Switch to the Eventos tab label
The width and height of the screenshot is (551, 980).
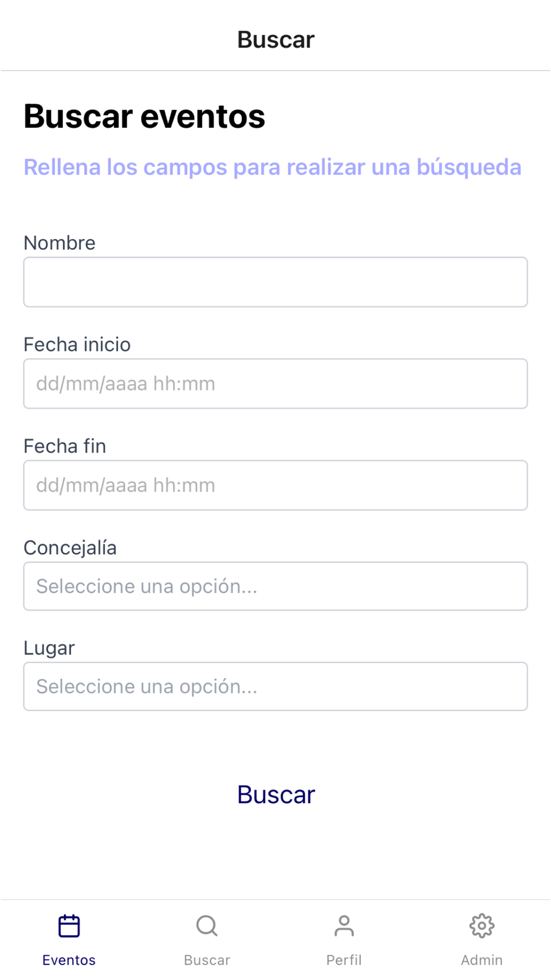[69, 960]
